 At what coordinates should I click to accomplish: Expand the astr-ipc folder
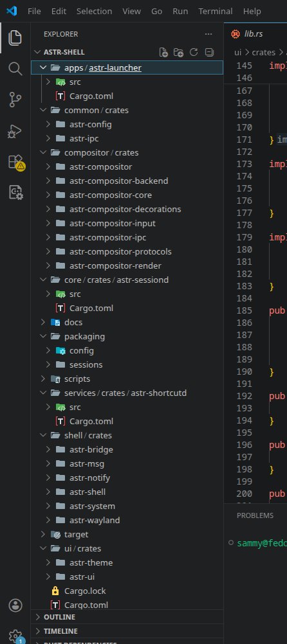coord(48,138)
